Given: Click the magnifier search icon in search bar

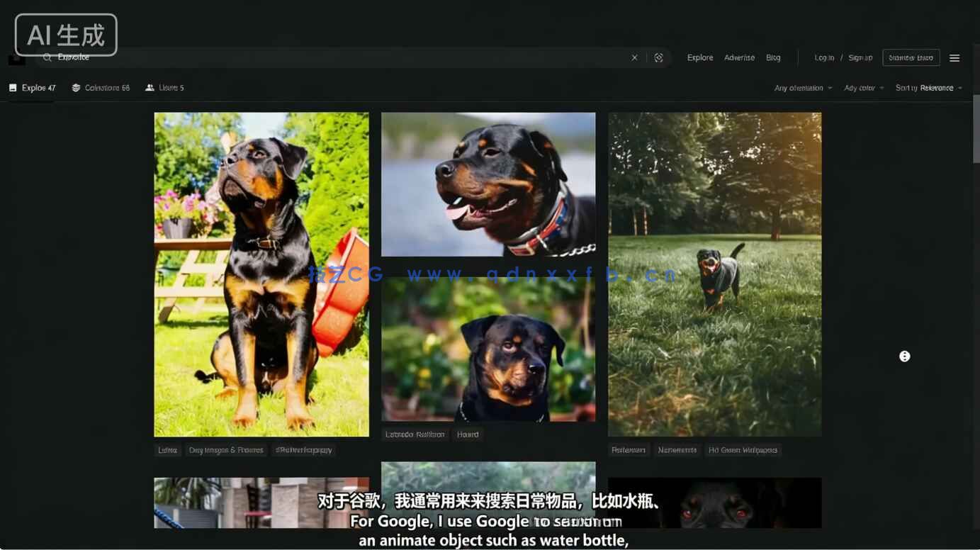Looking at the screenshot, I should click(x=47, y=57).
